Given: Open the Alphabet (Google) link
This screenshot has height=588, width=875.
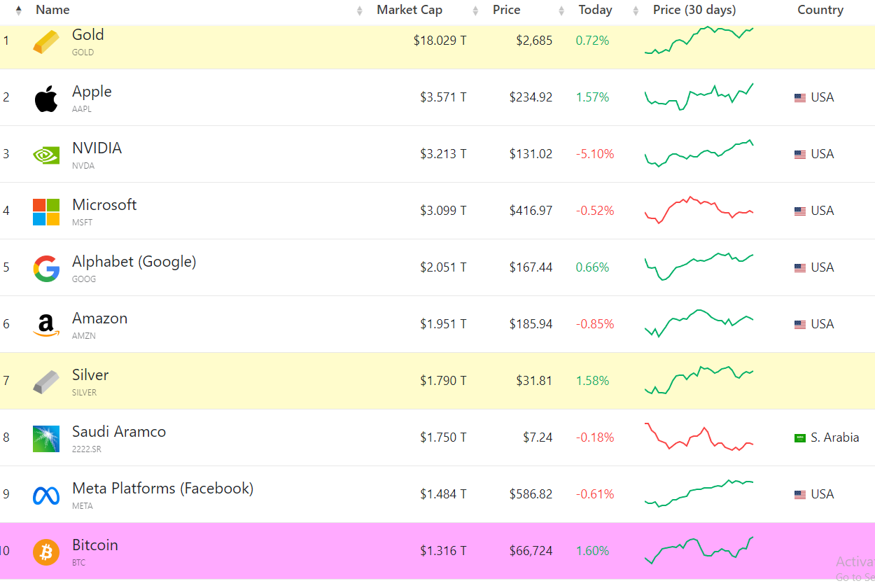Looking at the screenshot, I should [x=134, y=262].
